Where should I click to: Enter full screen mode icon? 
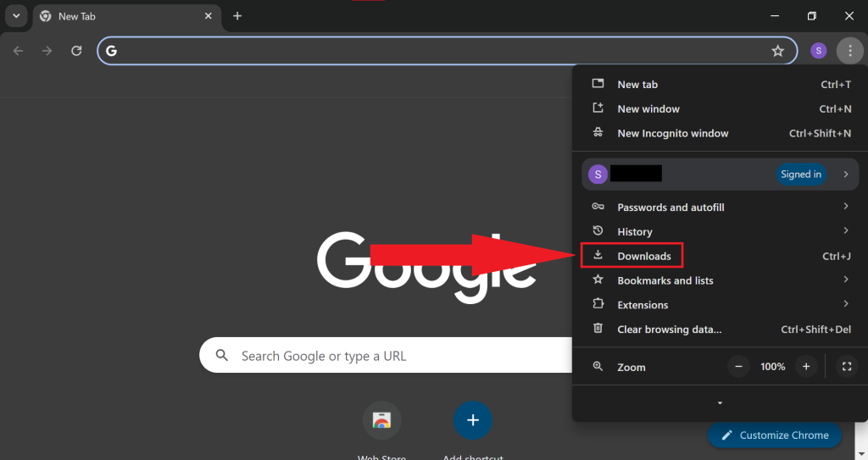(847, 367)
